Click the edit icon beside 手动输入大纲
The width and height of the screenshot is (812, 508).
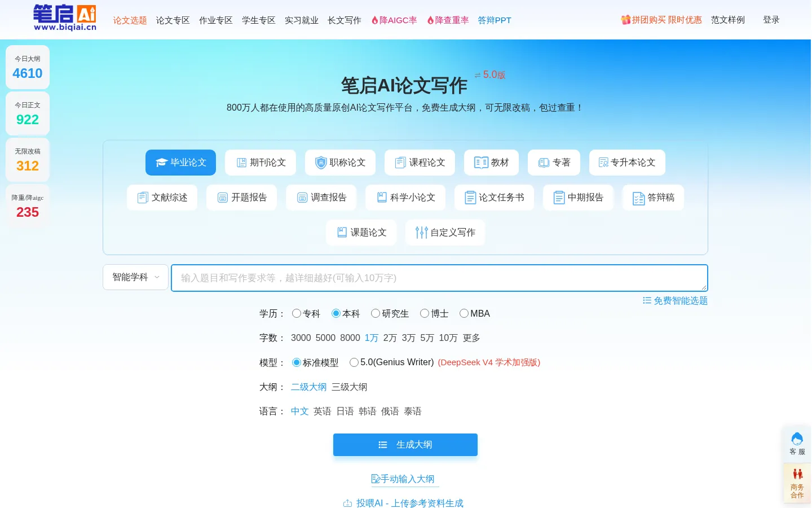pos(376,479)
